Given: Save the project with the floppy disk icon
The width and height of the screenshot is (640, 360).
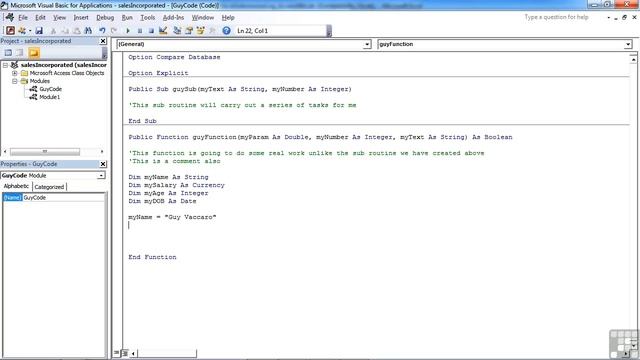Looking at the screenshot, I should point(39,31).
